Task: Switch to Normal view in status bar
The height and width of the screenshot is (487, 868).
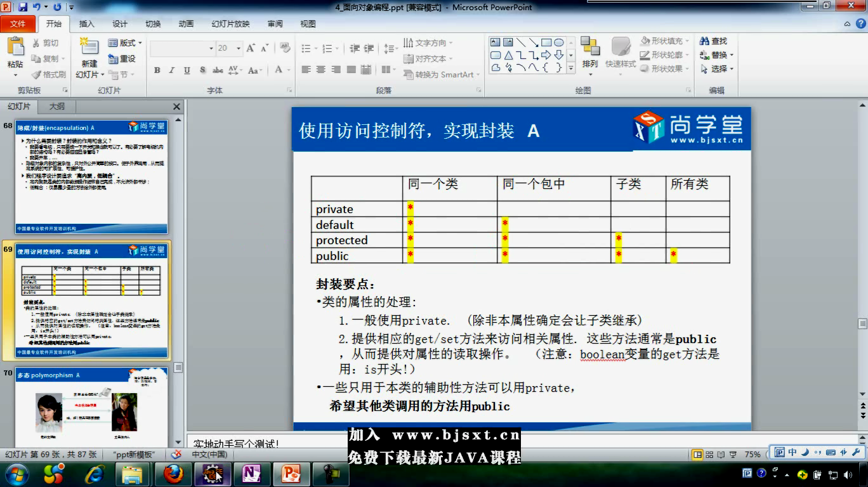Action: coord(698,455)
